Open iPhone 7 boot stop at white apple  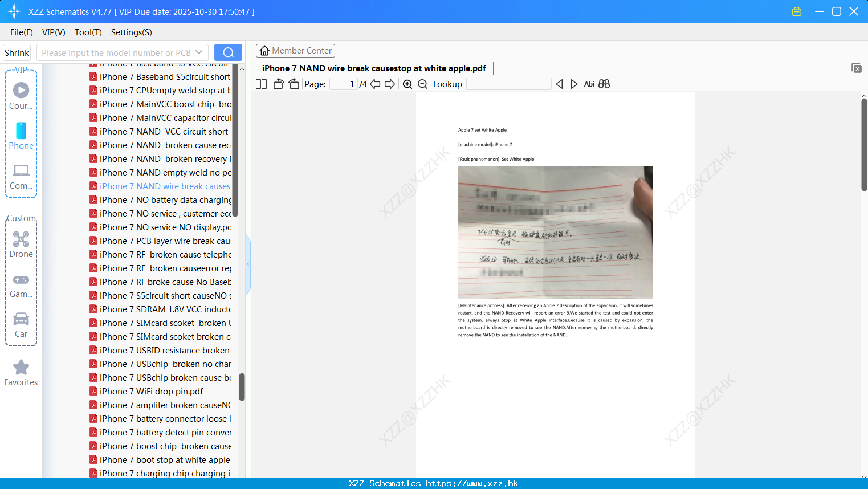160,460
